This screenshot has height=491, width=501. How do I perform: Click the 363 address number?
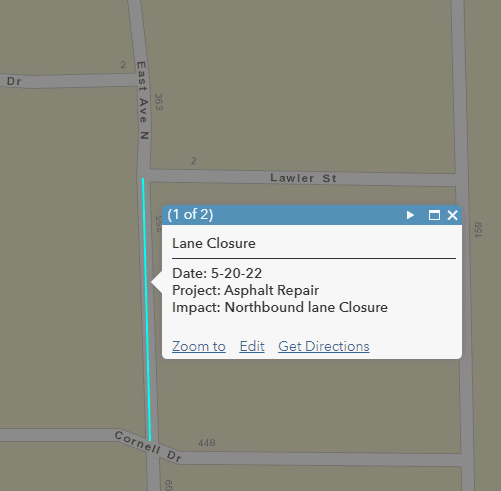coord(159,102)
